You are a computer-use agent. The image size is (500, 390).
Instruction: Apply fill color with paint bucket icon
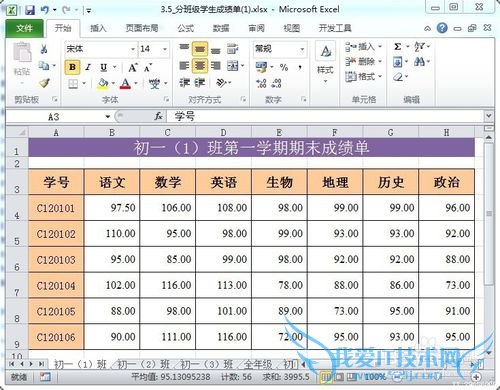(x=103, y=83)
